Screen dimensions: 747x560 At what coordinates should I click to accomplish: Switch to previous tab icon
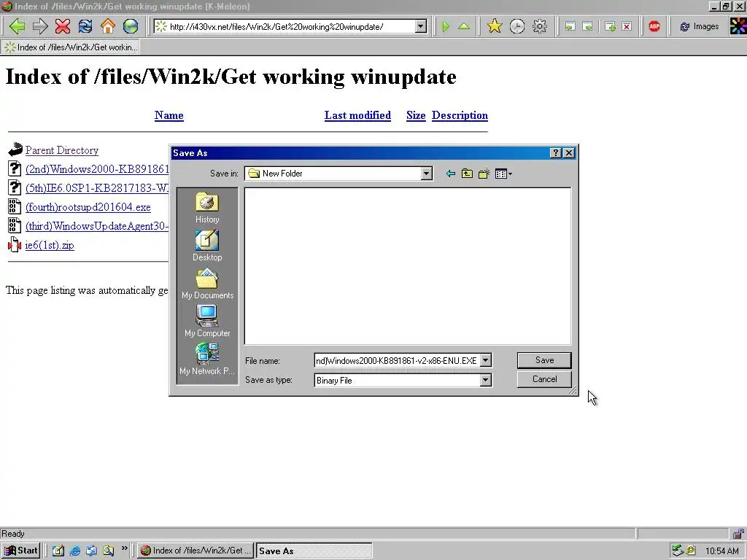[570, 27]
